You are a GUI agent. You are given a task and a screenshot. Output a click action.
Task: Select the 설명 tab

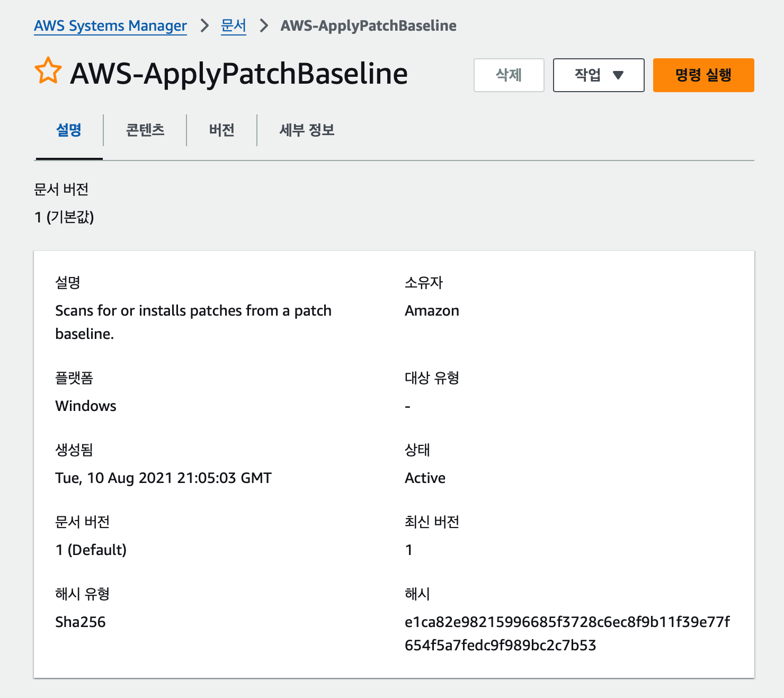(x=69, y=130)
